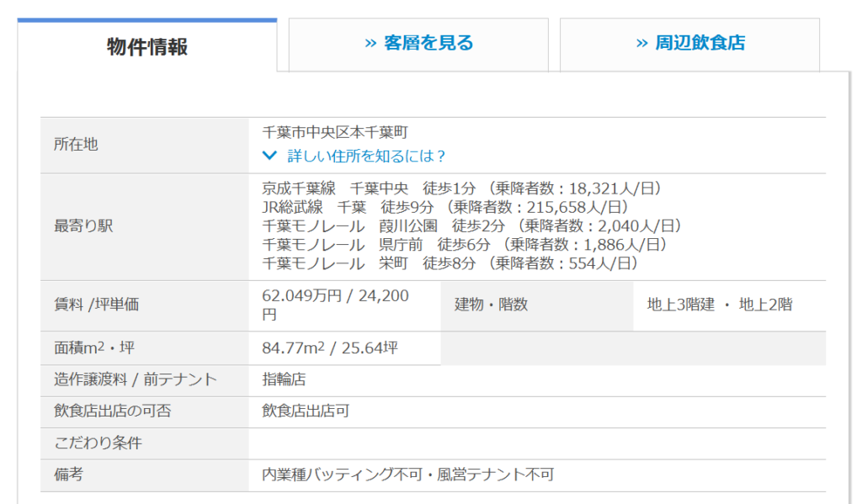Select the 物件情報 tab
The image size is (862, 504).
point(147,46)
